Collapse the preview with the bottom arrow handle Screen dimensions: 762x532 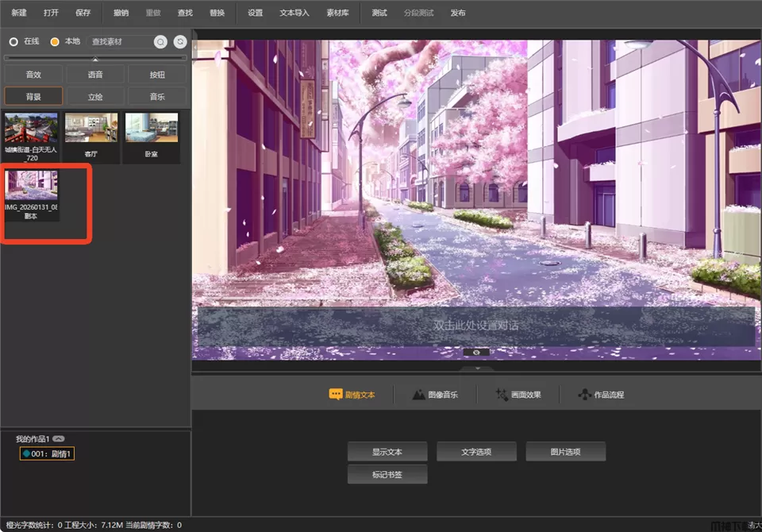(x=477, y=368)
